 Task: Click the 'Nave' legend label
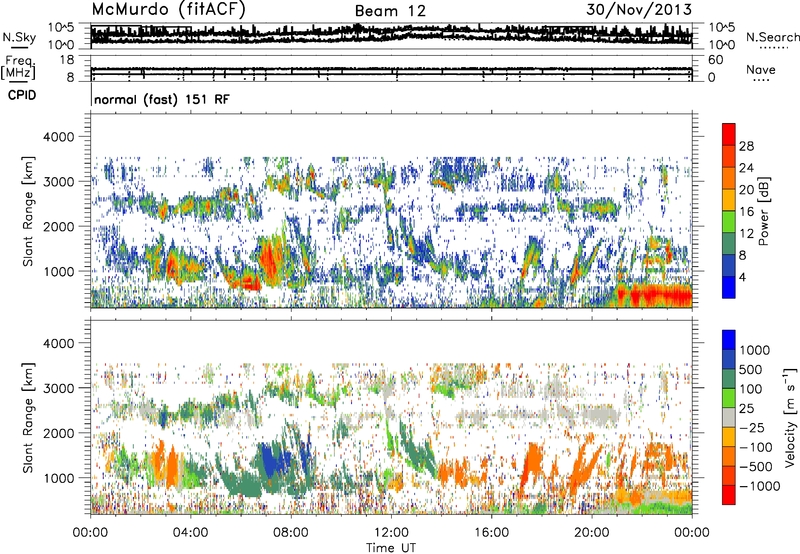click(761, 69)
